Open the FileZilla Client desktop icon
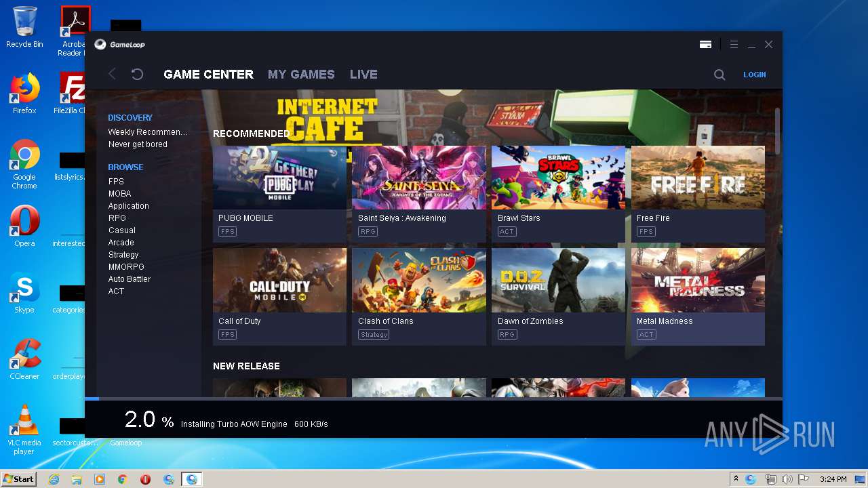This screenshot has width=868, height=488. click(71, 94)
